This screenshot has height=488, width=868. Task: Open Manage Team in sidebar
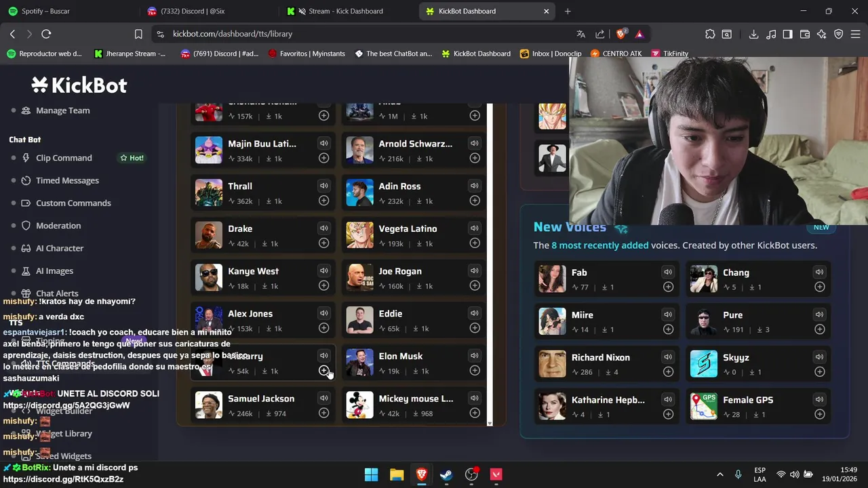[62, 110]
